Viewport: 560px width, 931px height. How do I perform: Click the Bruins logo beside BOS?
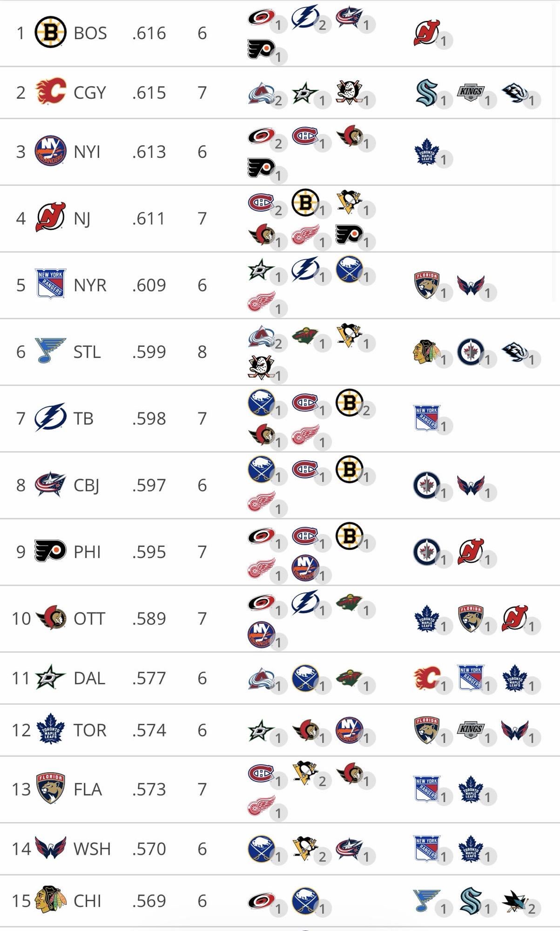tap(51, 33)
